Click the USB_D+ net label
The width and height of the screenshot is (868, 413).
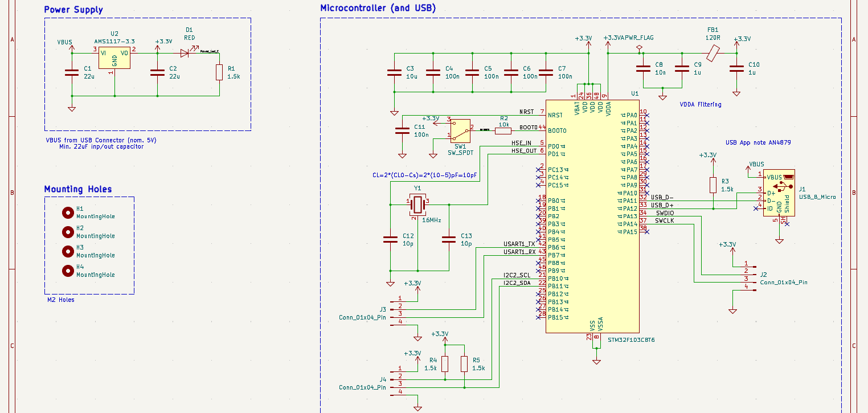tap(662, 205)
